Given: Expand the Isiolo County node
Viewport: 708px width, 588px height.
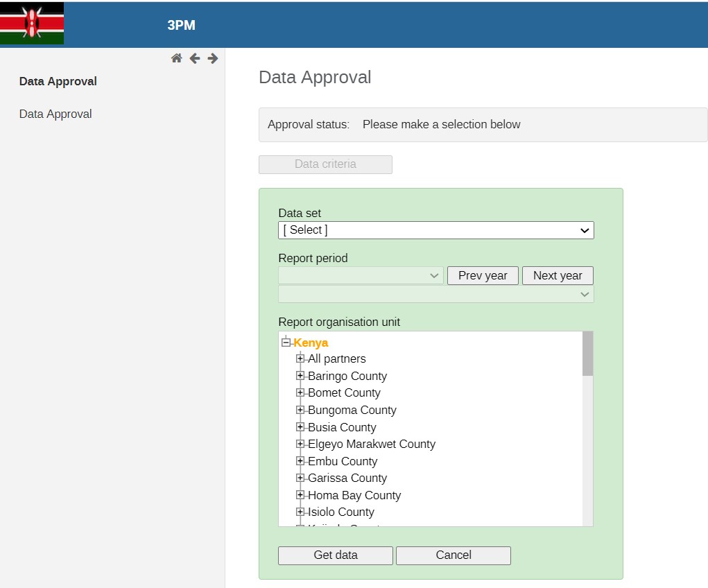Looking at the screenshot, I should tap(300, 512).
